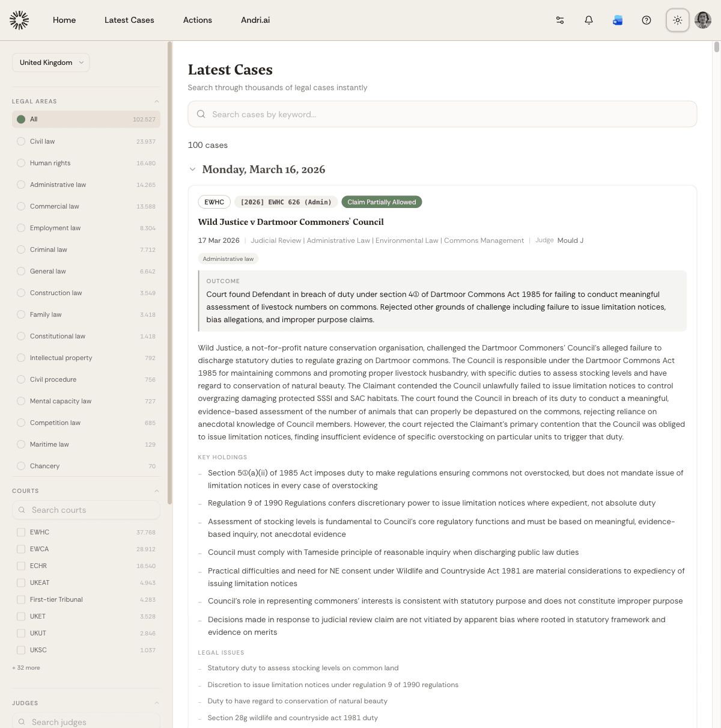Show the + 32 more courts
This screenshot has height=728, width=721.
[26, 667]
